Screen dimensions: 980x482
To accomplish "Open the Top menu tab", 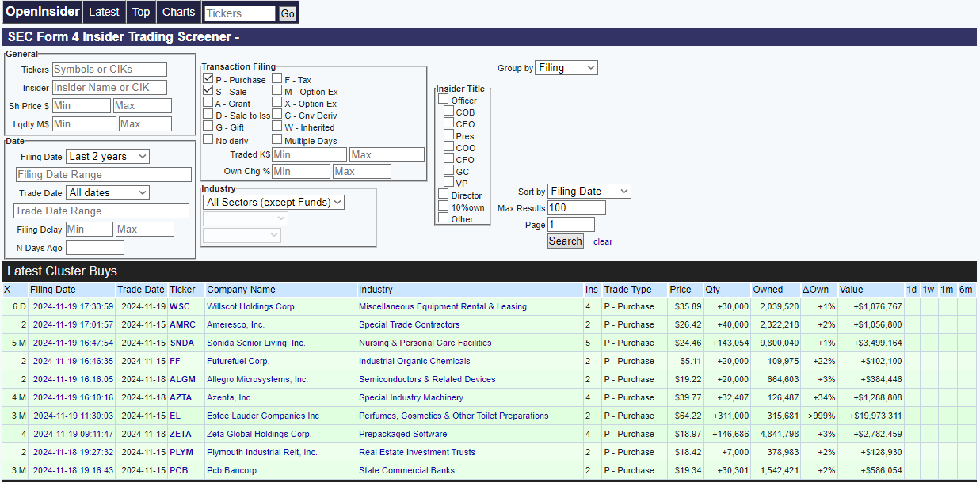I will pyautogui.click(x=141, y=12).
